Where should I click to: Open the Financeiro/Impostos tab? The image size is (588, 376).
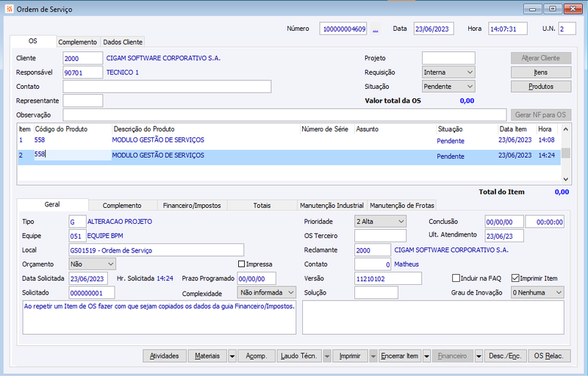(192, 205)
